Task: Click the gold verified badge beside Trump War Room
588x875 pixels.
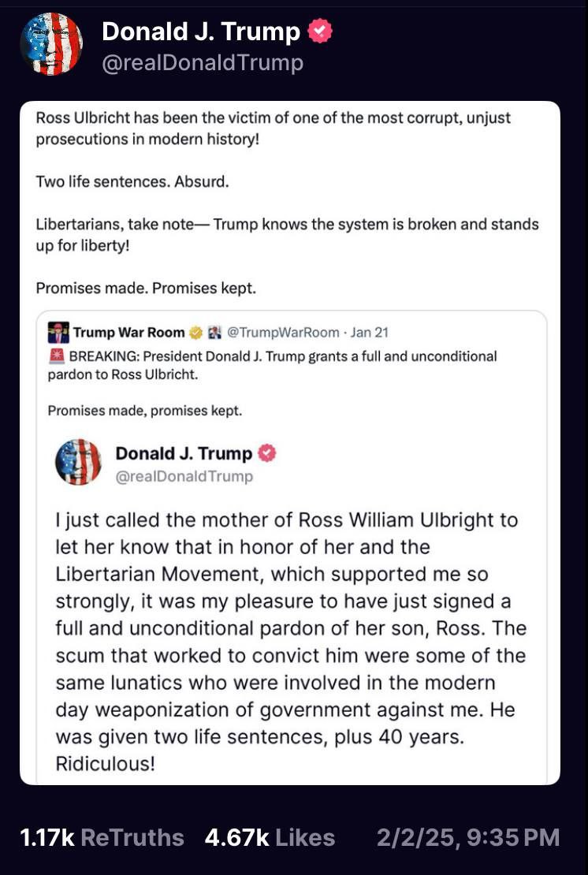Action: pos(195,333)
